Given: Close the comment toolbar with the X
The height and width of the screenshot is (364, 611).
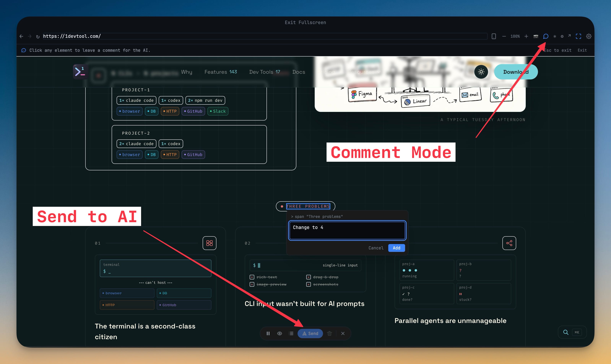Looking at the screenshot, I should click(343, 333).
